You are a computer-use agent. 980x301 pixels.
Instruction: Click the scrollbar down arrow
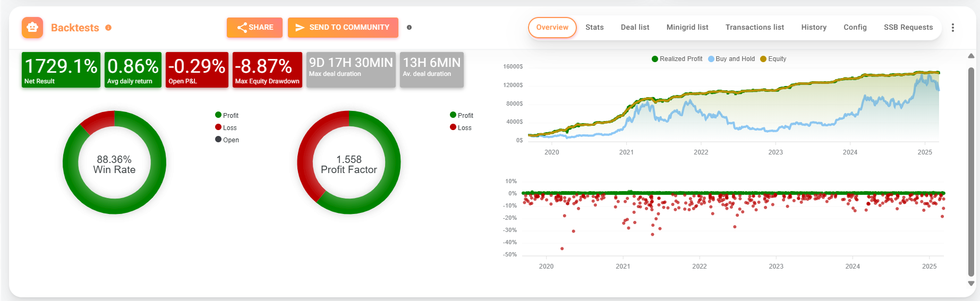pyautogui.click(x=971, y=283)
